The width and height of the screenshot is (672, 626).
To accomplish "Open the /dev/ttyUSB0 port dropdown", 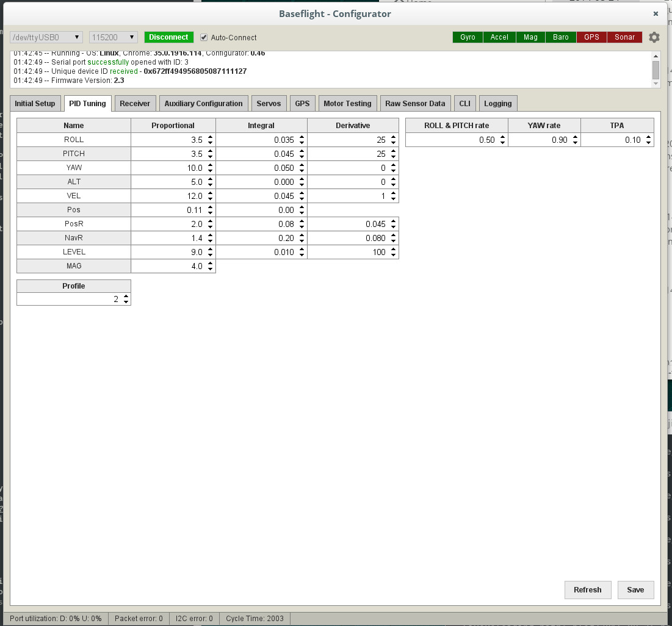I will (46, 37).
